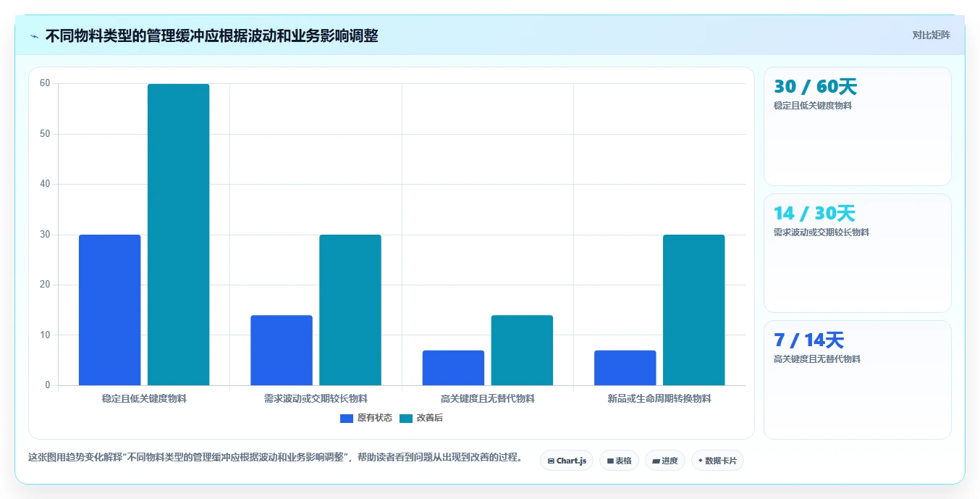Click the 进度 tag chip
This screenshot has width=980, height=499.
point(665,461)
